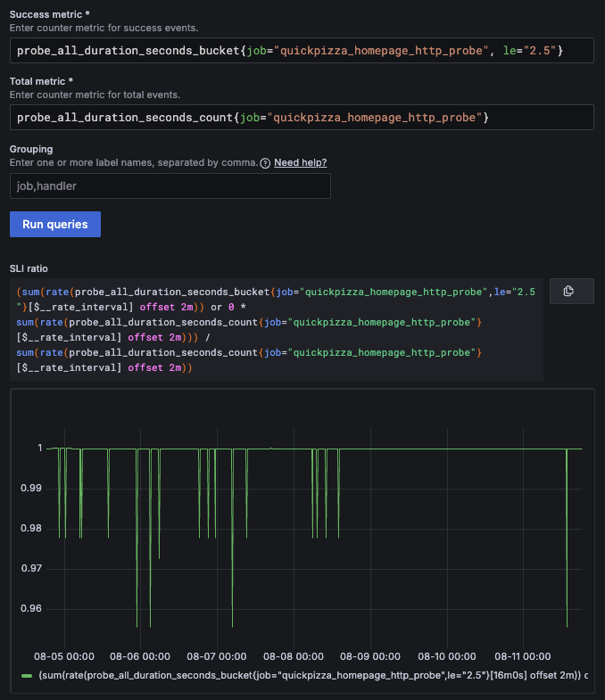The width and height of the screenshot is (605, 700).
Task: Click the SLI ratio section heading
Action: pyautogui.click(x=29, y=268)
